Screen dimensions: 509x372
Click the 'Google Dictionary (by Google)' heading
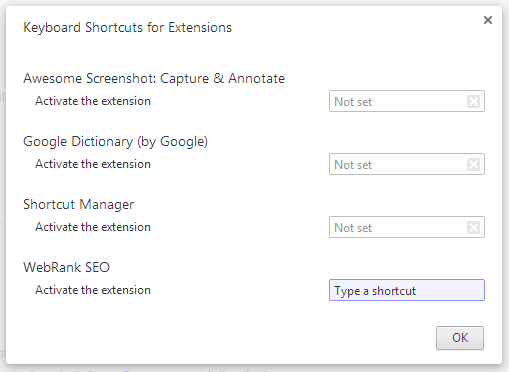(115, 142)
